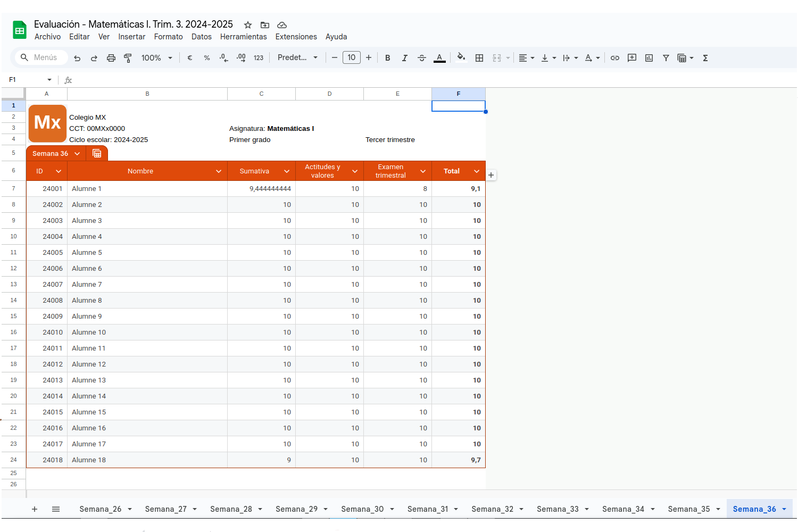Open vertical align dropdown
Screen dimensions: 798x532
tap(548, 58)
